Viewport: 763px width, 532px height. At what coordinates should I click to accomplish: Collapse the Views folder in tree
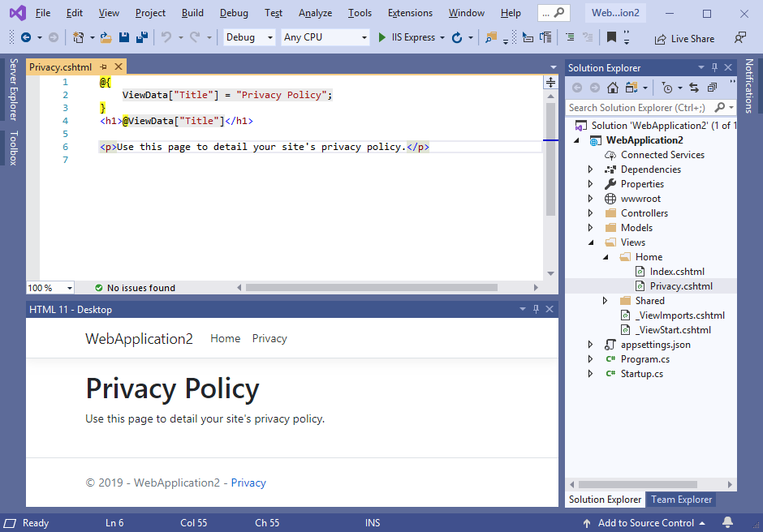point(591,242)
